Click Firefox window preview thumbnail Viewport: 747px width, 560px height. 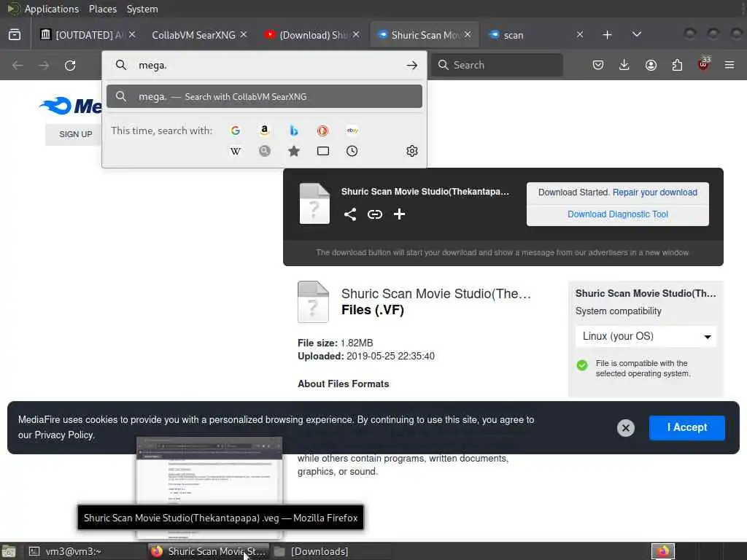pyautogui.click(x=209, y=471)
